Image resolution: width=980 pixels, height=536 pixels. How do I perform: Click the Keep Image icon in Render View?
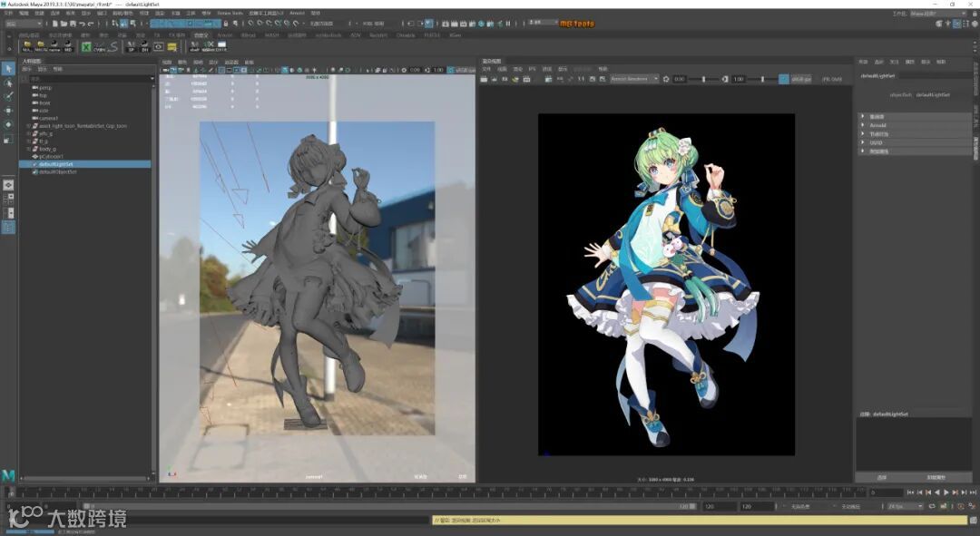[592, 79]
